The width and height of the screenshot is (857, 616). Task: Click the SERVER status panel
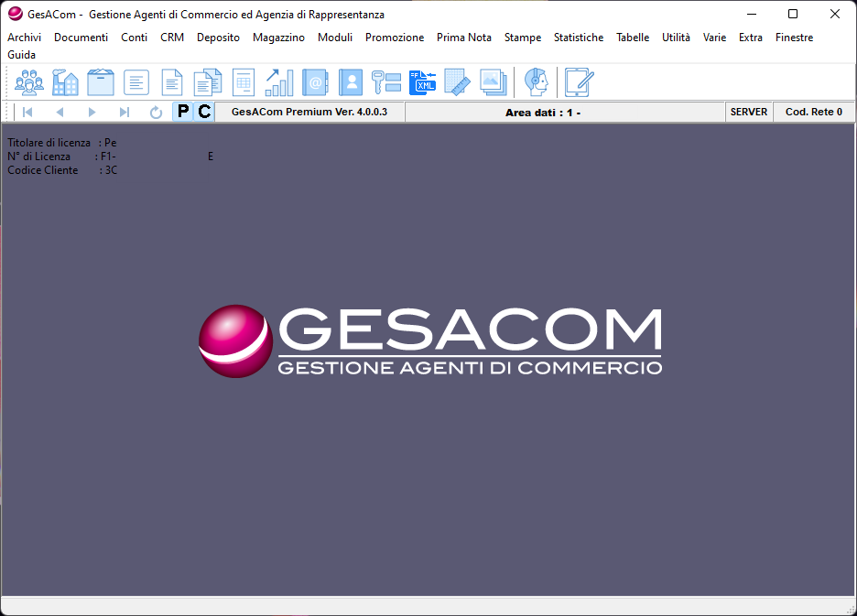(749, 112)
